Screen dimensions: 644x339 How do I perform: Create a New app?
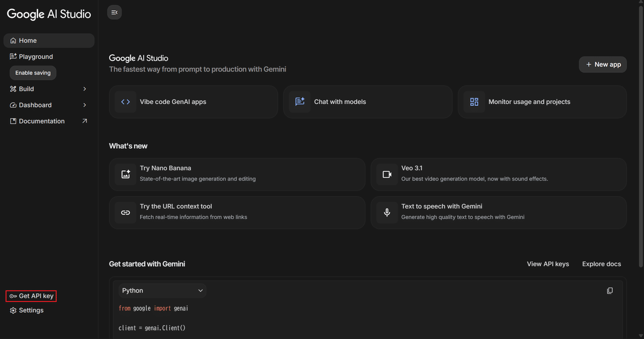[x=603, y=64]
